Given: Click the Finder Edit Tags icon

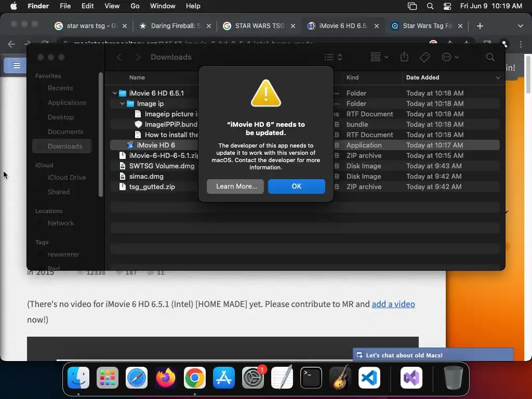Looking at the screenshot, I should click(424, 57).
